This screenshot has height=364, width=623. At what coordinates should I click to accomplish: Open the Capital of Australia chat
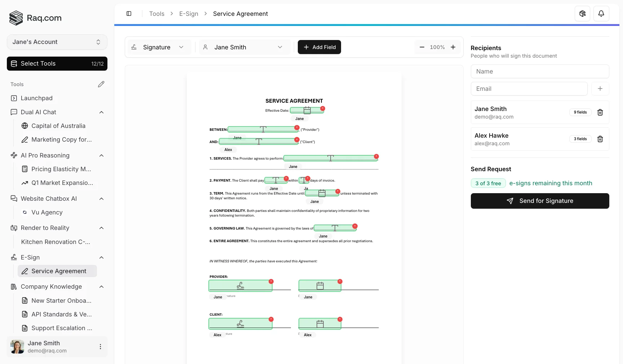click(x=58, y=126)
